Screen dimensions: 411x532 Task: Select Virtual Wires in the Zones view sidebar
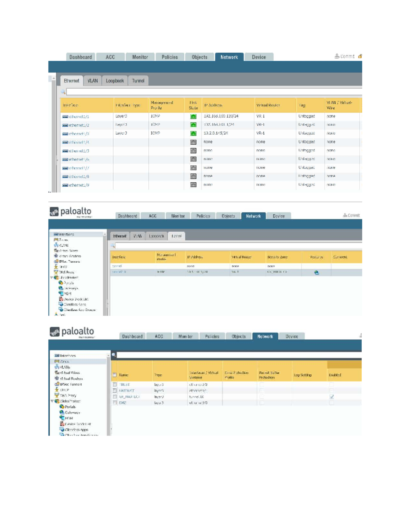coord(70,373)
